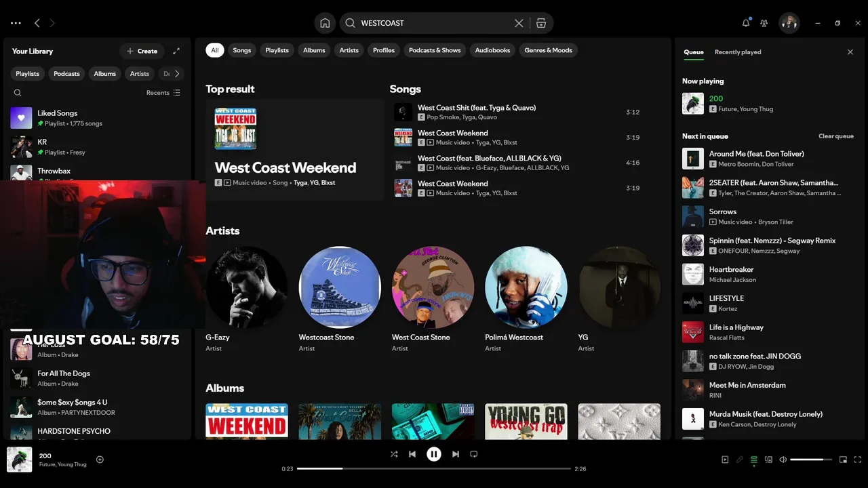Skip to the previous track
The height and width of the screenshot is (488, 868).
[x=412, y=454]
